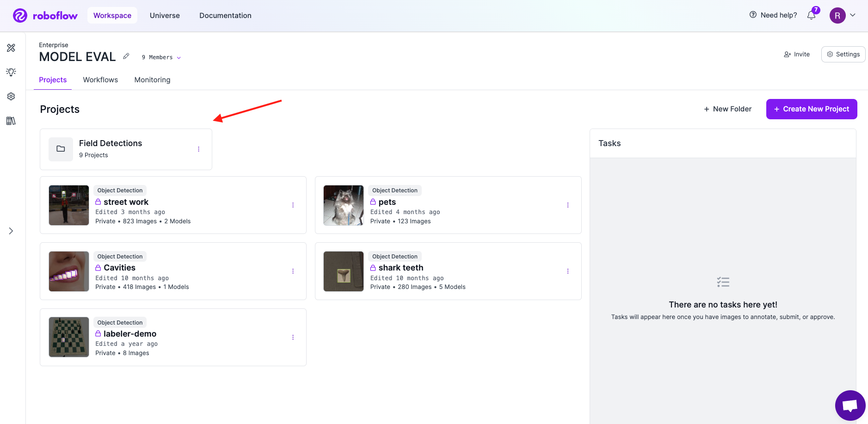Click the pets project thumbnail

pos(344,205)
